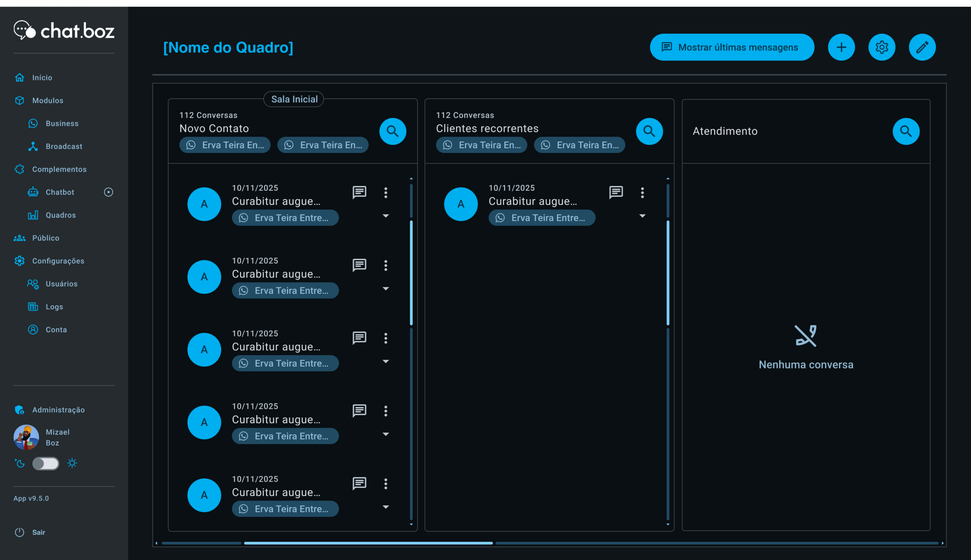Image resolution: width=971 pixels, height=560 pixels.
Task: Select the sun light-mode icon
Action: pos(72,463)
